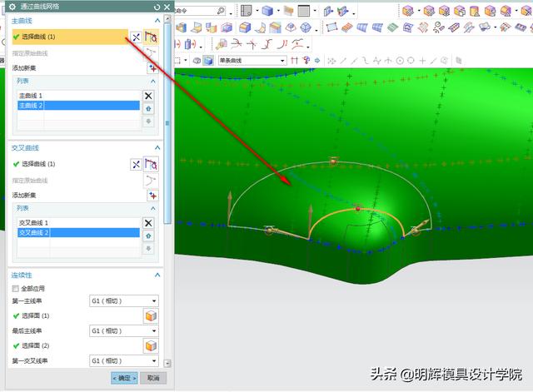Select 交叉曲线 2 in list
Image resolution: width=533 pixels, height=392 pixels.
click(78, 233)
